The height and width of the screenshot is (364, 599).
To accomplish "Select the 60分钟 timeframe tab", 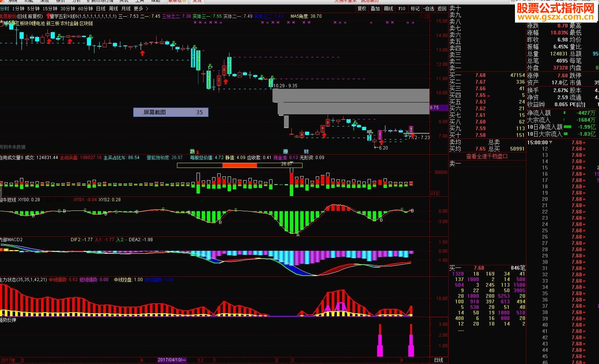I will [86, 9].
